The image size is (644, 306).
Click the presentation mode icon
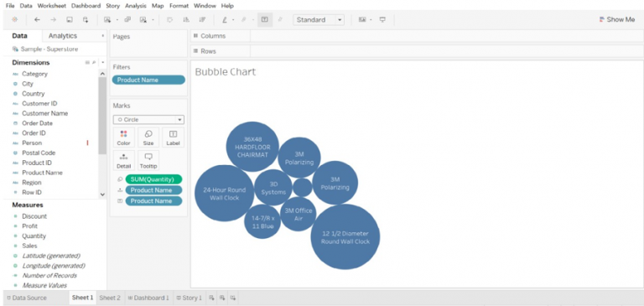coord(382,20)
